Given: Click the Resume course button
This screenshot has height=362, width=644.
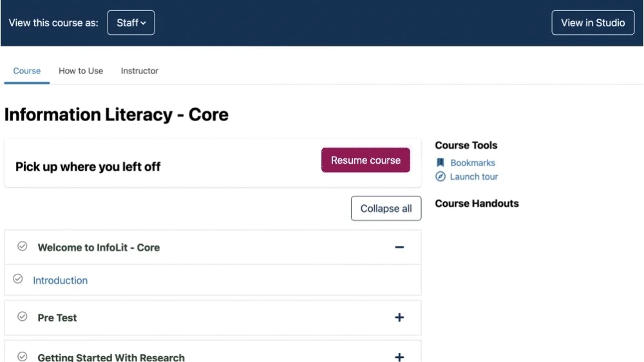Looking at the screenshot, I should click(x=366, y=160).
